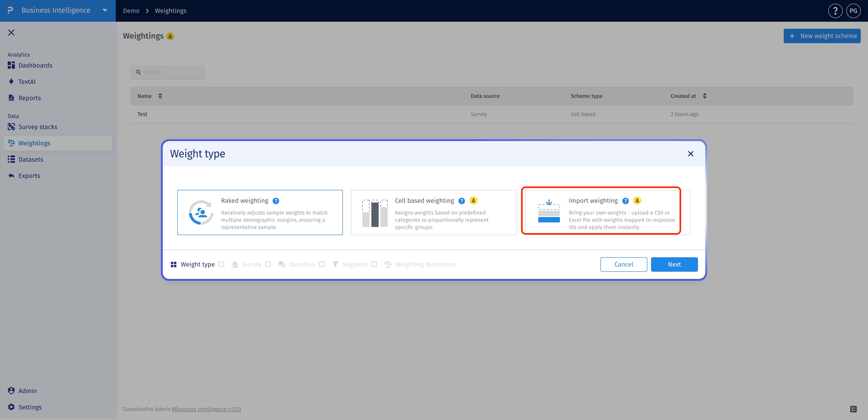The width and height of the screenshot is (868, 420).
Task: Click the Cell based weighting bar chart icon
Action: coord(375,213)
